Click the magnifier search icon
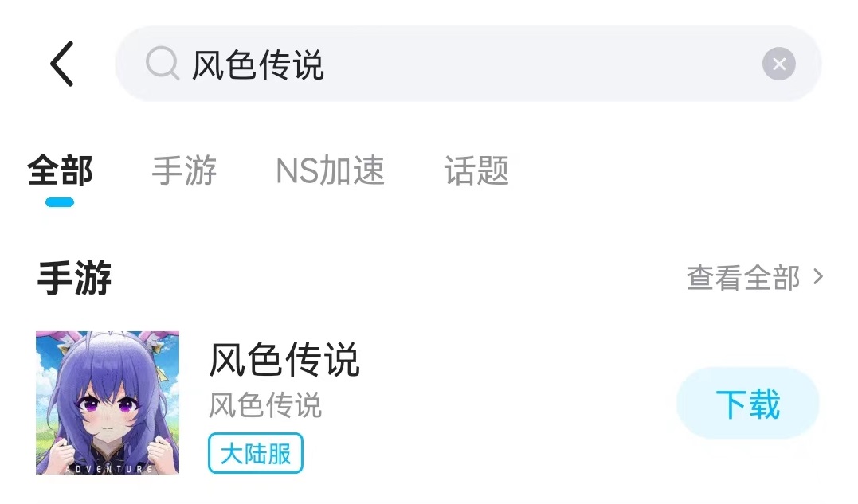The height and width of the screenshot is (504, 858). click(163, 64)
